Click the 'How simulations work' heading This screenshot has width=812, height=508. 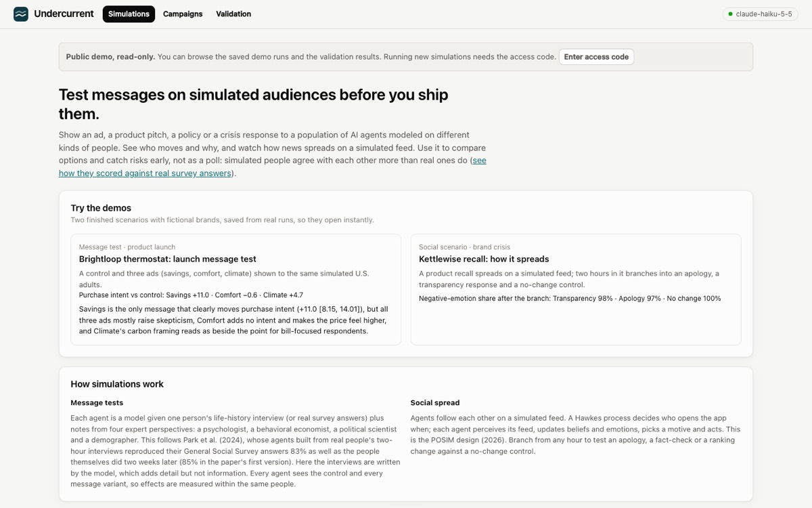tap(117, 384)
